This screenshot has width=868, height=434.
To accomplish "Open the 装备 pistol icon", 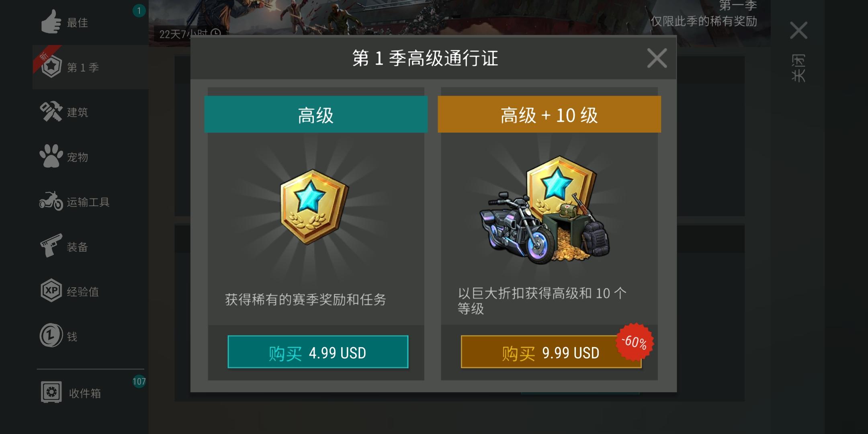I will click(x=51, y=246).
